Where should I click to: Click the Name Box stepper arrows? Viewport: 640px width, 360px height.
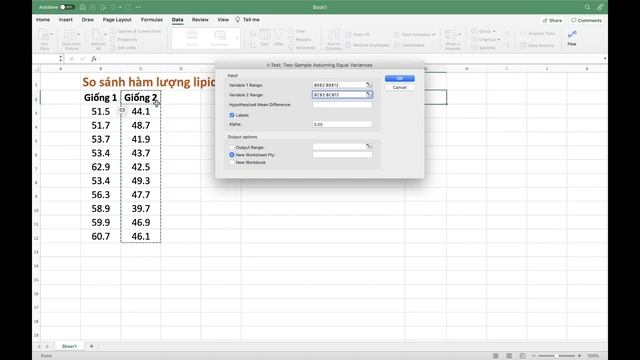coord(60,59)
